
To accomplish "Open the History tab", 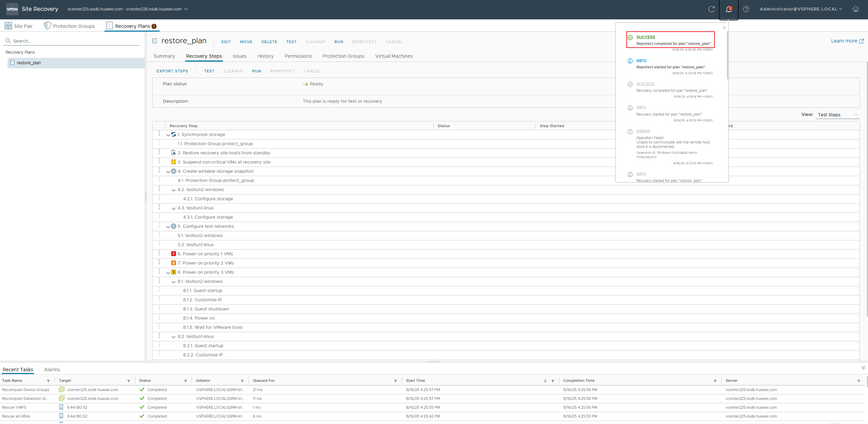I will [x=266, y=56].
